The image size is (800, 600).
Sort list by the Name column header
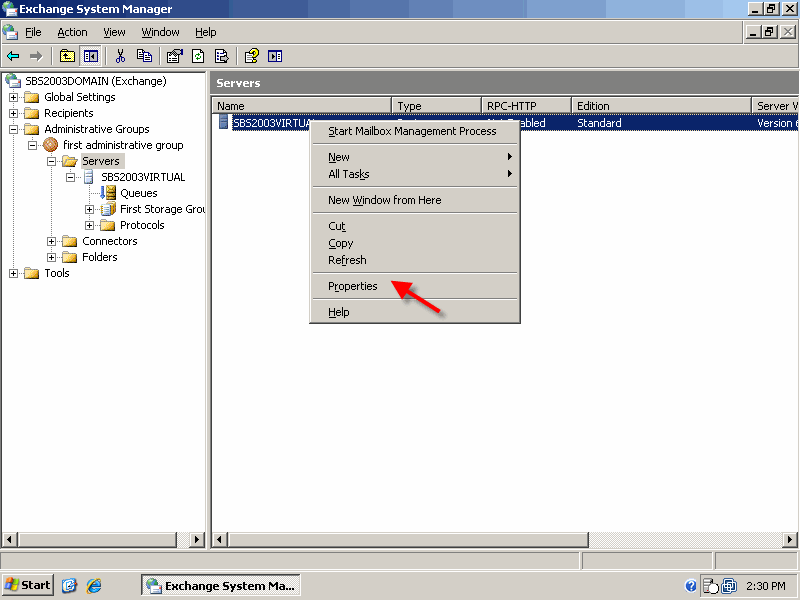point(302,106)
